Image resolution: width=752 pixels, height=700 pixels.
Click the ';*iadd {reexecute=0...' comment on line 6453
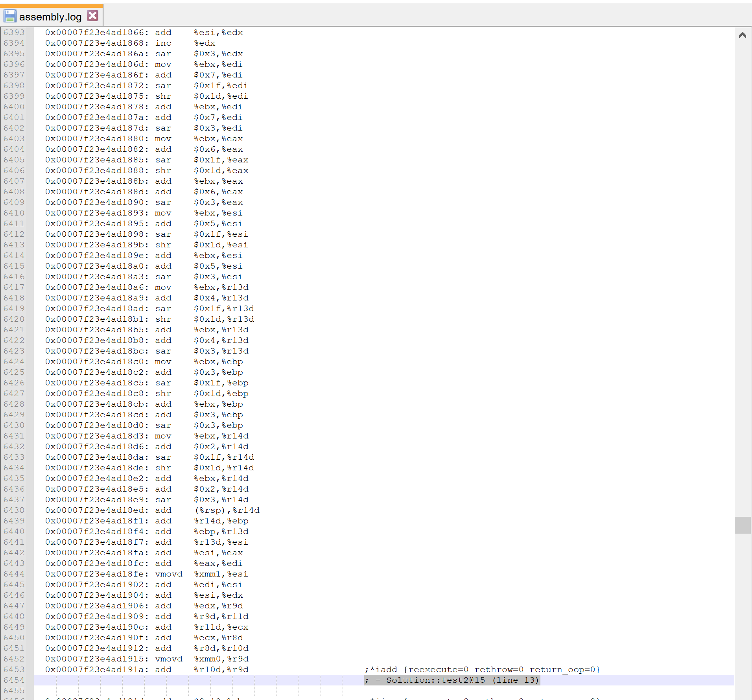(x=482, y=669)
